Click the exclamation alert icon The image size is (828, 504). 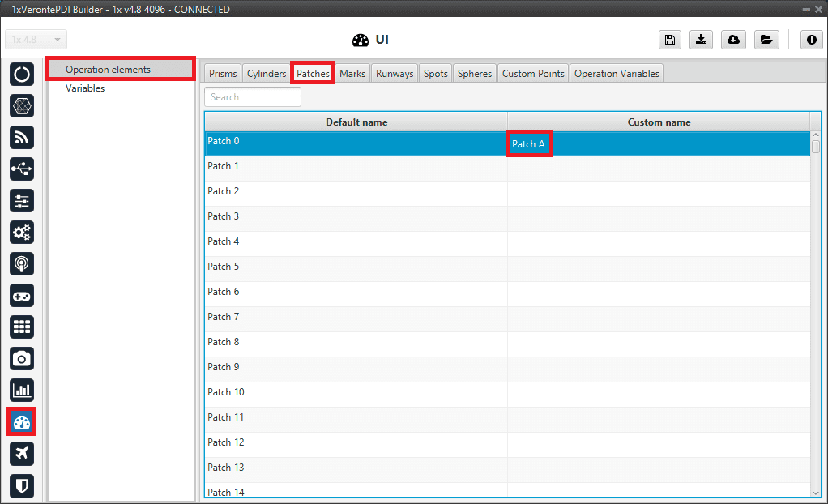[811, 40]
